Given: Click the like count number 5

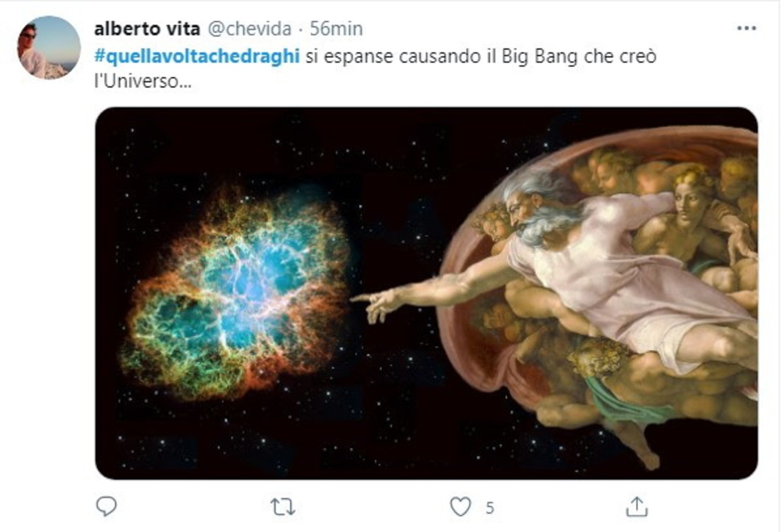Looking at the screenshot, I should tap(490, 508).
